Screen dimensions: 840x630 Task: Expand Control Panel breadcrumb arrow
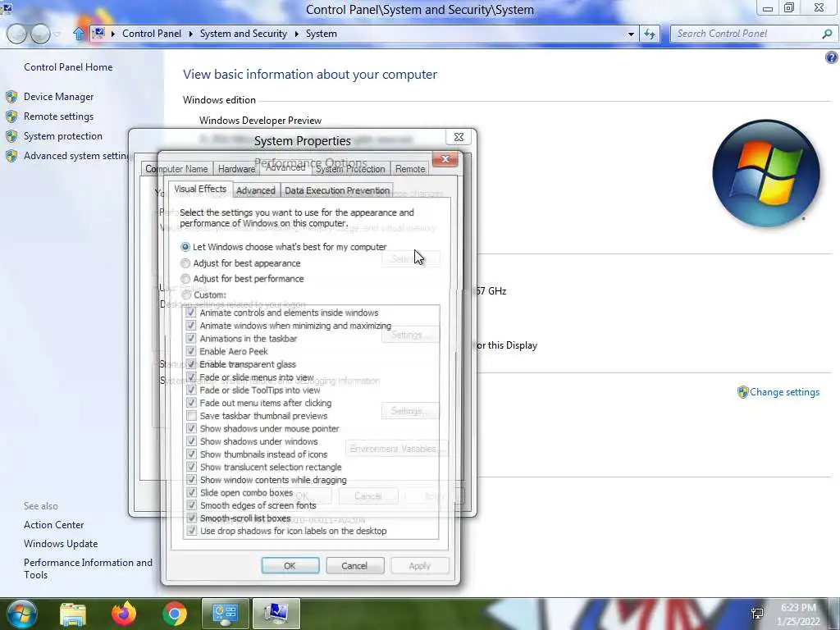[190, 34]
